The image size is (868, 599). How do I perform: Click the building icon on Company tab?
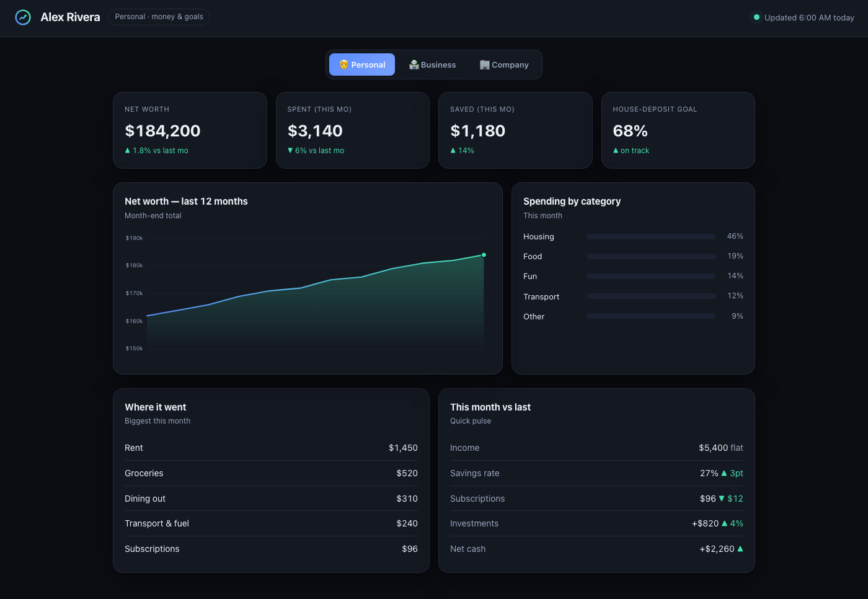[x=485, y=64]
